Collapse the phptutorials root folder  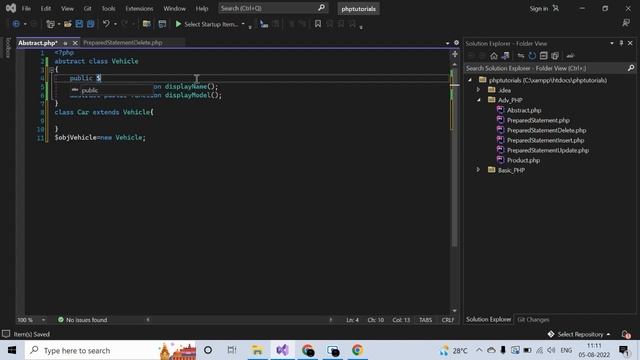[x=470, y=80]
